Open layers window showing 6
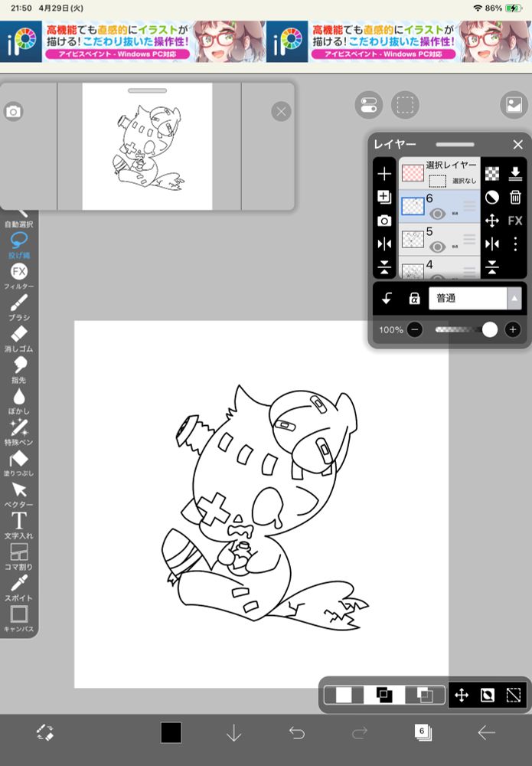 [423, 733]
